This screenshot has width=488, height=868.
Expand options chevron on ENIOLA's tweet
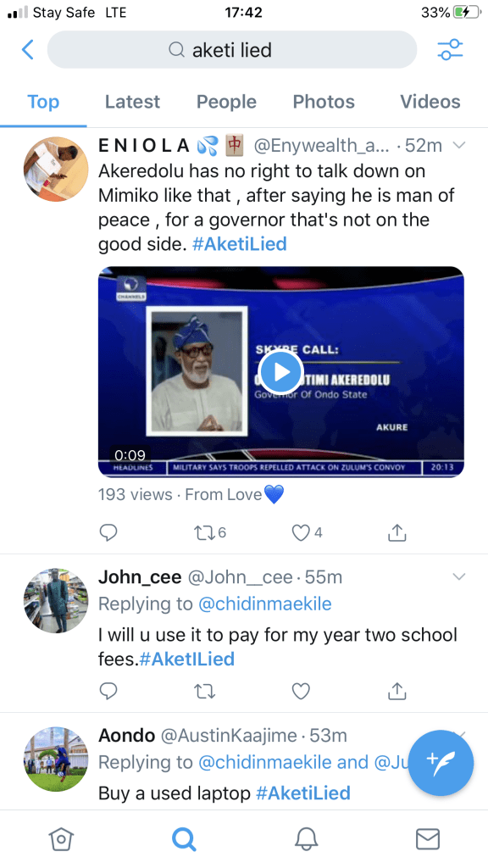(458, 146)
